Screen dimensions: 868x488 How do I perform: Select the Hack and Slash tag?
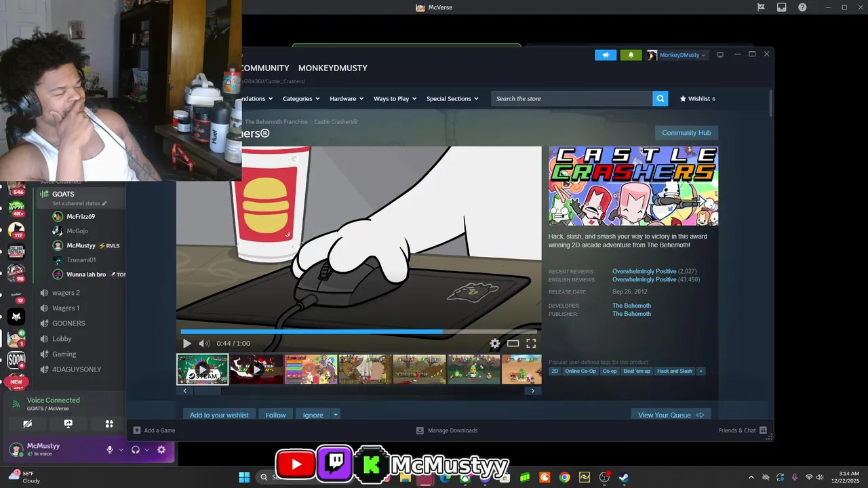click(x=675, y=371)
